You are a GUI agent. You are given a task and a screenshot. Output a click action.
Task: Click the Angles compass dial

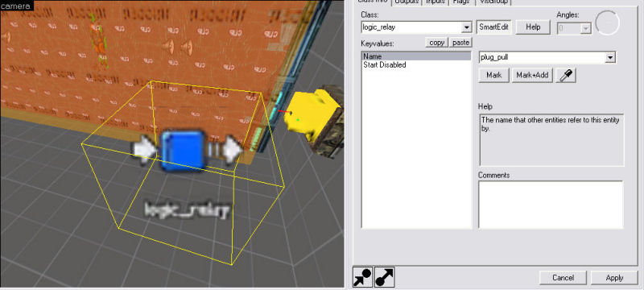tap(607, 23)
